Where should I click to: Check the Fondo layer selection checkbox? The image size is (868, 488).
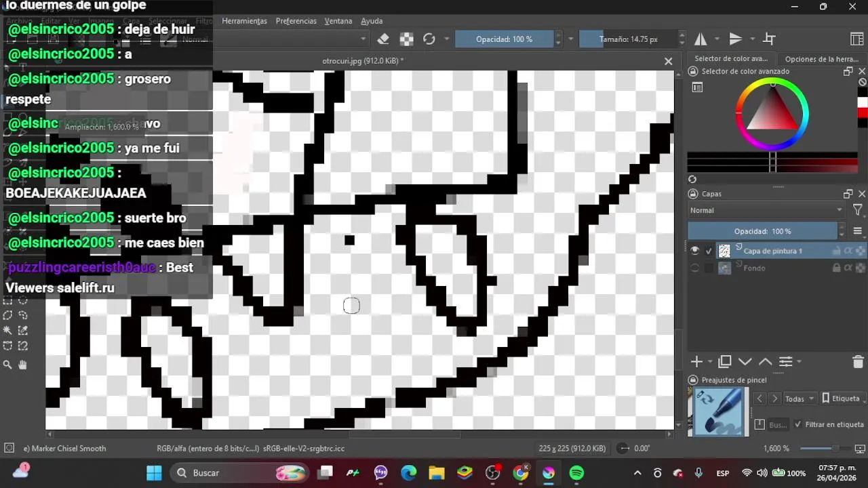709,268
